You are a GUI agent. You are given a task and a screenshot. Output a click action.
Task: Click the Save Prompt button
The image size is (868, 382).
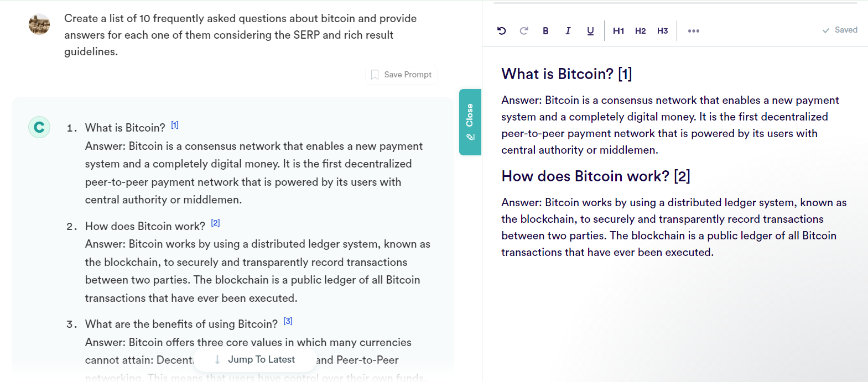pyautogui.click(x=402, y=75)
